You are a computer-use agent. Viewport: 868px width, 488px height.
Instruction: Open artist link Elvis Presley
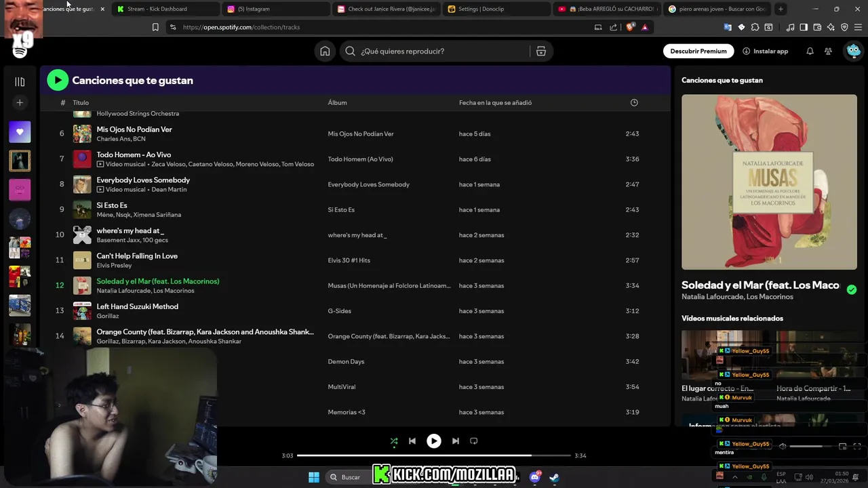pyautogui.click(x=114, y=265)
